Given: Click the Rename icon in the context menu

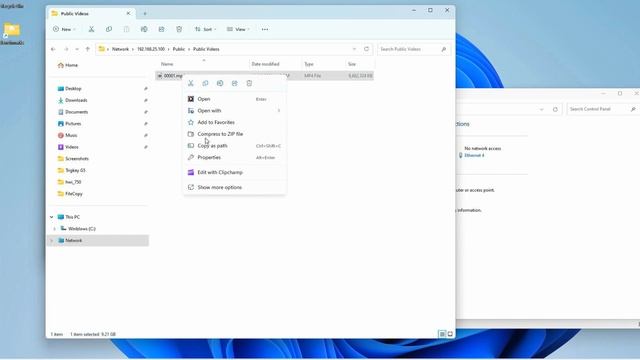Looking at the screenshot, I should 220,83.
